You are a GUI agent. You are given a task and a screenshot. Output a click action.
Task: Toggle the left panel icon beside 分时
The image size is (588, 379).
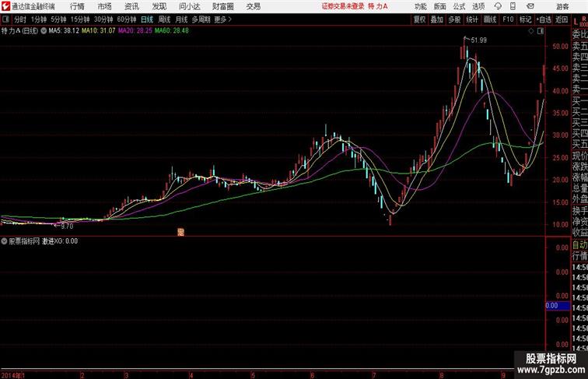pos(5,19)
